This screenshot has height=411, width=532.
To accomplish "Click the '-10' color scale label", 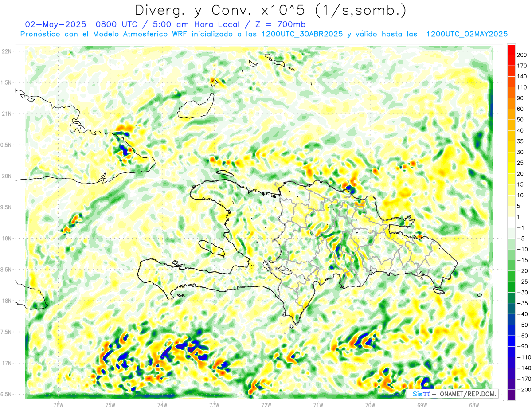I will (523, 249).
